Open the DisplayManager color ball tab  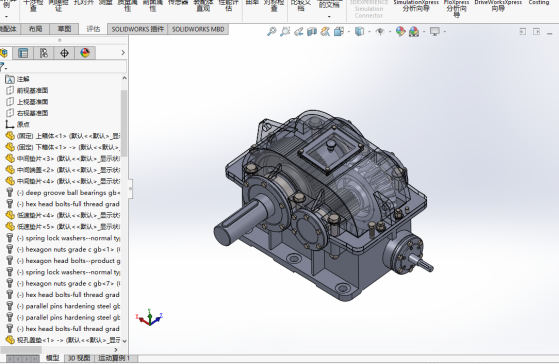coord(85,53)
